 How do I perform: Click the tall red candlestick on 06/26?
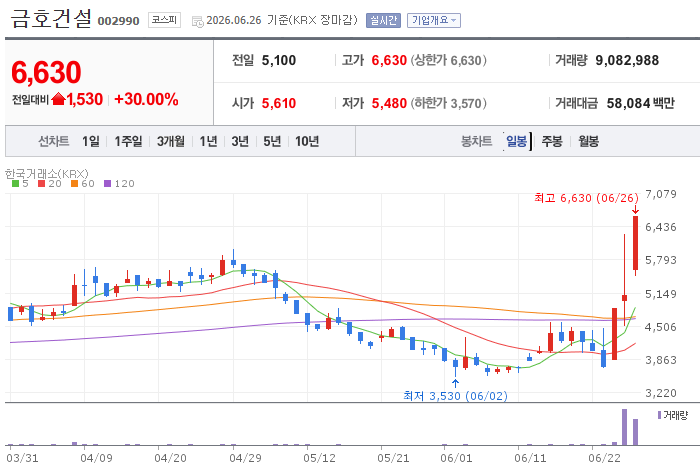(x=635, y=243)
